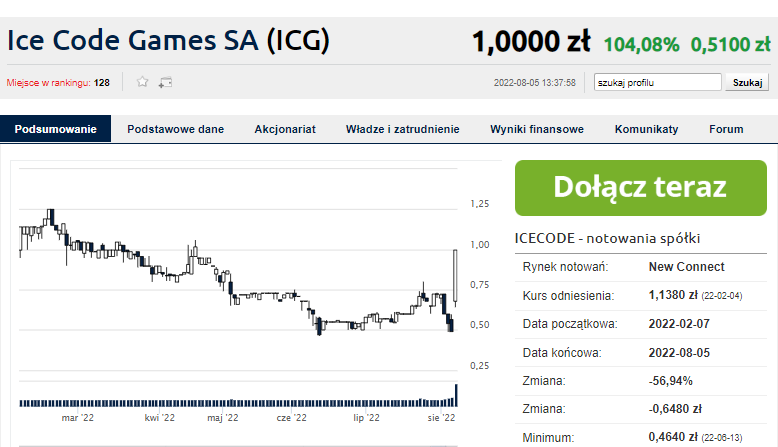Click latest tall candlestick near sie '22

(455, 277)
